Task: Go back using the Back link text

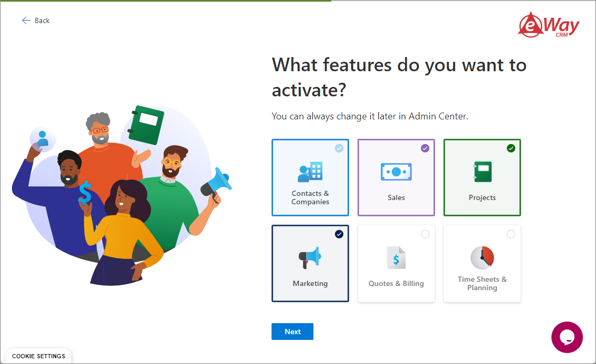Action: [x=42, y=20]
